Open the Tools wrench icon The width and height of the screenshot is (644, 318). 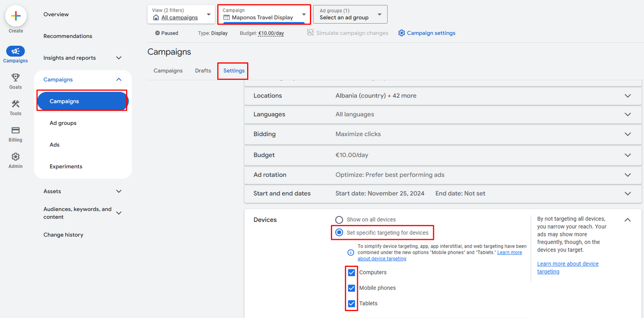tap(15, 104)
